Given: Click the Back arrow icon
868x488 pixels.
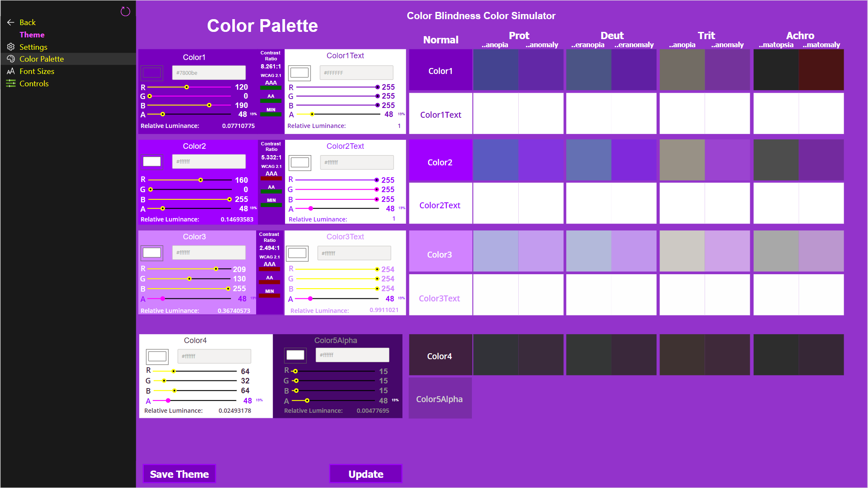Looking at the screenshot, I should [x=10, y=22].
